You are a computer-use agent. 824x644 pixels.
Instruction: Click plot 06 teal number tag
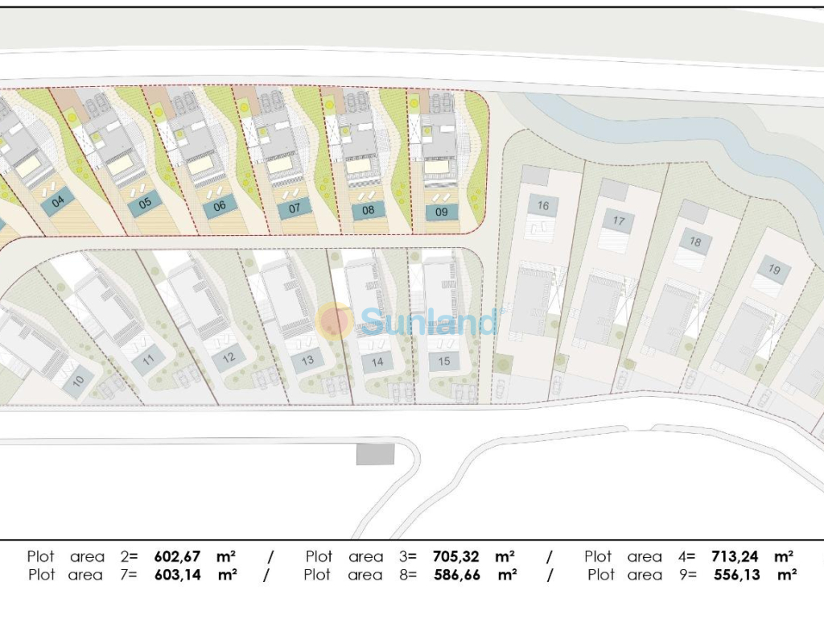220,206
